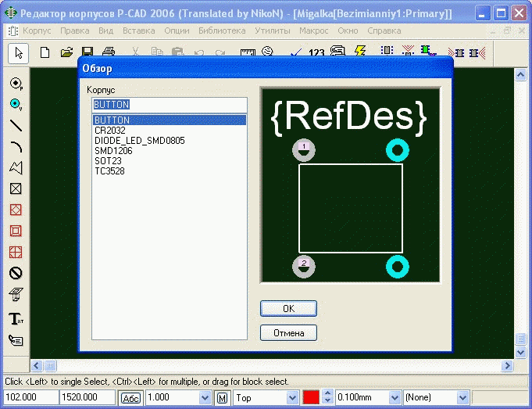Select the Keepout tool with prohibition icon
This screenshot has width=532, height=409.
pos(16,273)
